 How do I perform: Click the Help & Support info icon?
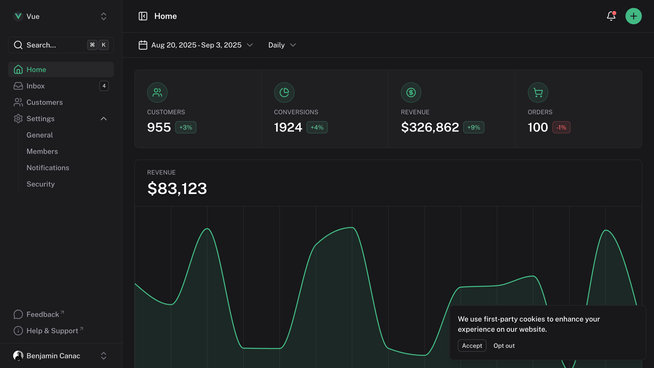point(18,330)
